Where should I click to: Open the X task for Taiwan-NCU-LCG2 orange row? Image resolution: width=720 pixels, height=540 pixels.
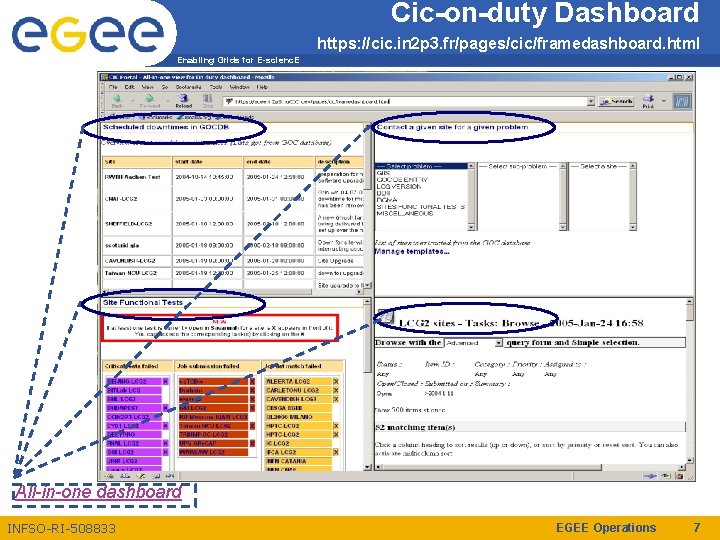(252, 426)
